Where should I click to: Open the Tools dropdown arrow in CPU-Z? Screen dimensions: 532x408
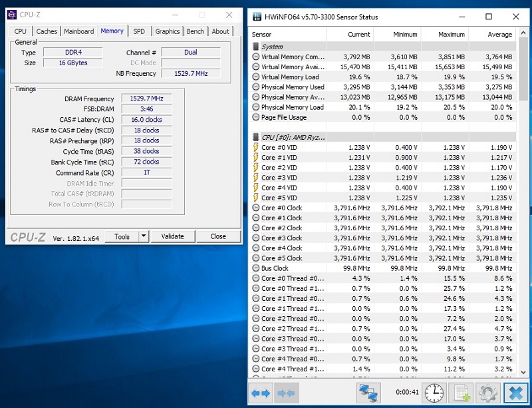pyautogui.click(x=144, y=236)
